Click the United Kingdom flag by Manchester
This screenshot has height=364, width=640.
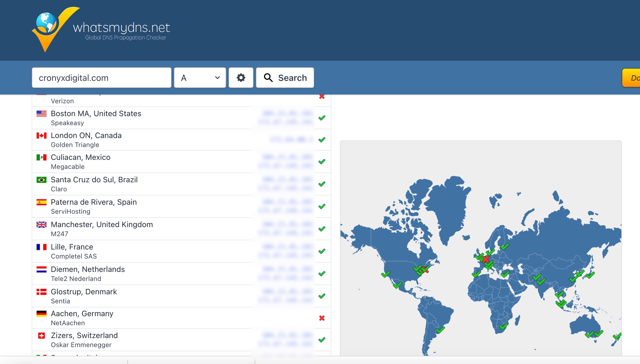click(x=42, y=225)
